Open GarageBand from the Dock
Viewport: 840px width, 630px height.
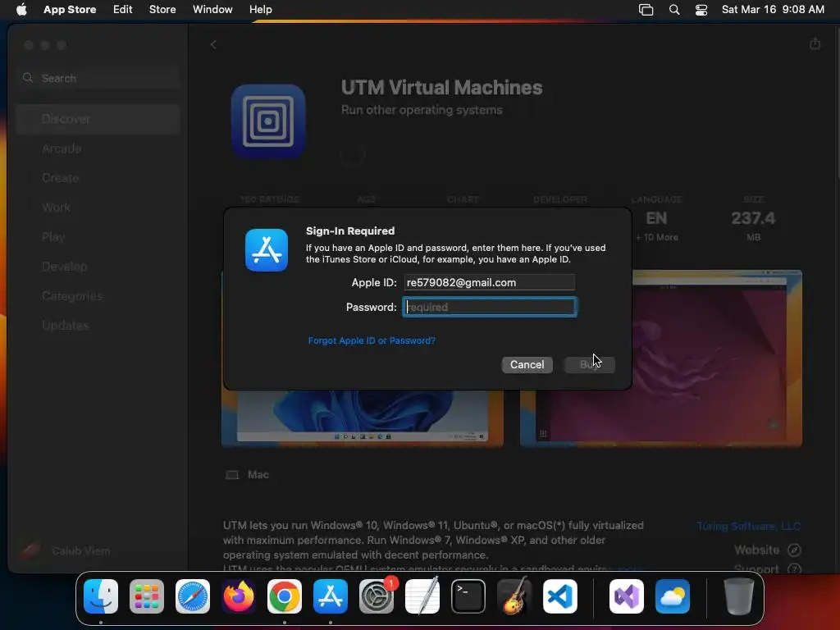tap(514, 596)
